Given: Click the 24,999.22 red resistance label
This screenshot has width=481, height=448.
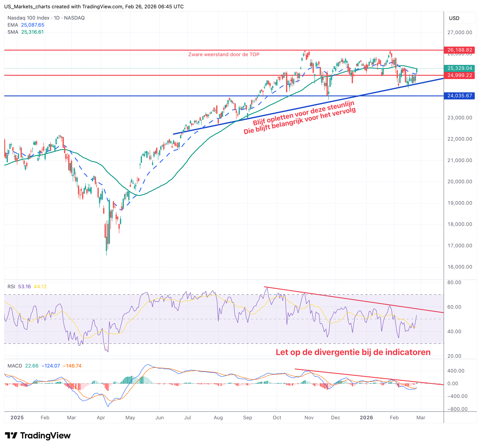Looking at the screenshot, I should point(459,75).
